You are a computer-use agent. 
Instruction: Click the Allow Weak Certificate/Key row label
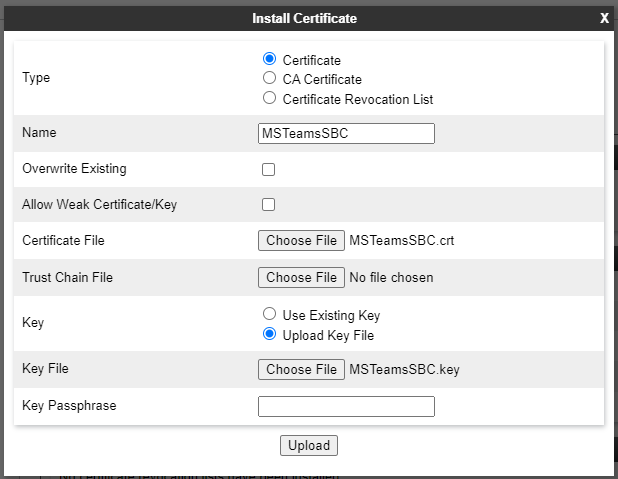point(99,205)
